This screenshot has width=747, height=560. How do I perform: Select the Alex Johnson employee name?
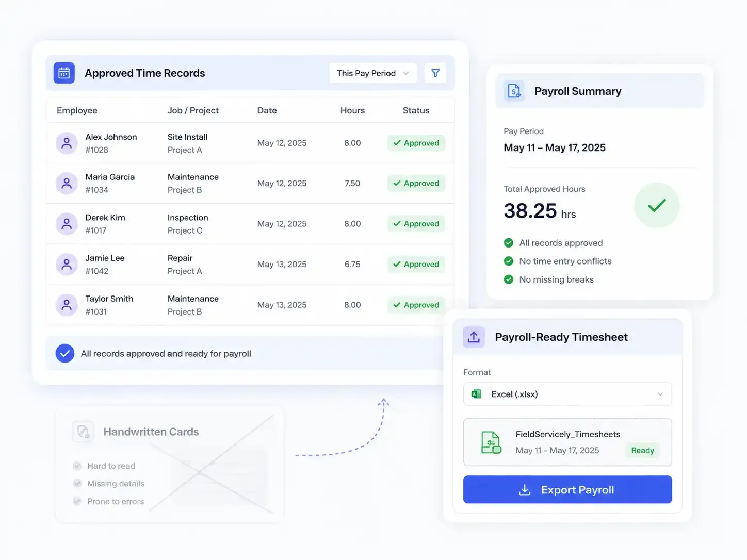click(x=111, y=137)
